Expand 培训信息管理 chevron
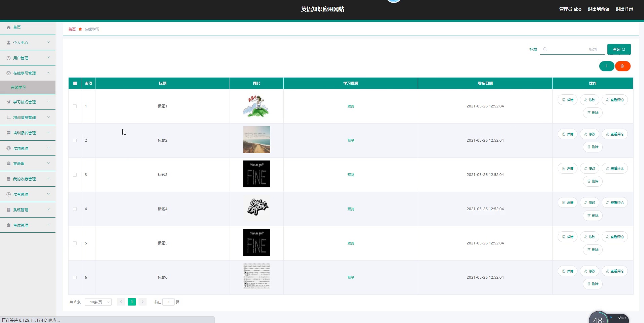 [48, 117]
